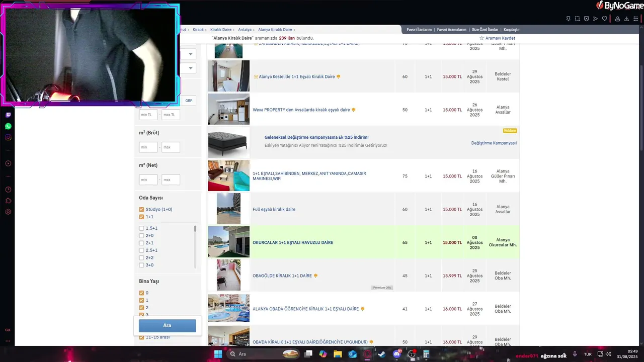Open Calculator from the taskbar
The height and width of the screenshot is (362, 644).
click(426, 354)
